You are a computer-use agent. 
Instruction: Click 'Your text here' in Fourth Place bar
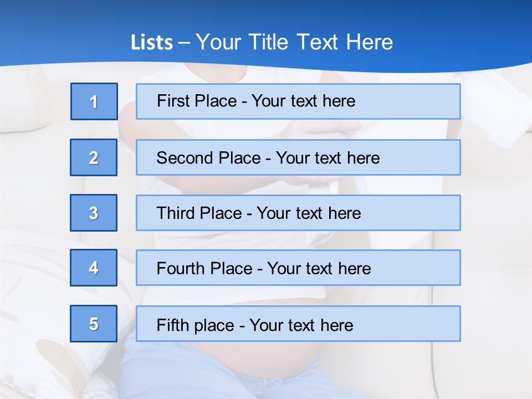click(319, 269)
